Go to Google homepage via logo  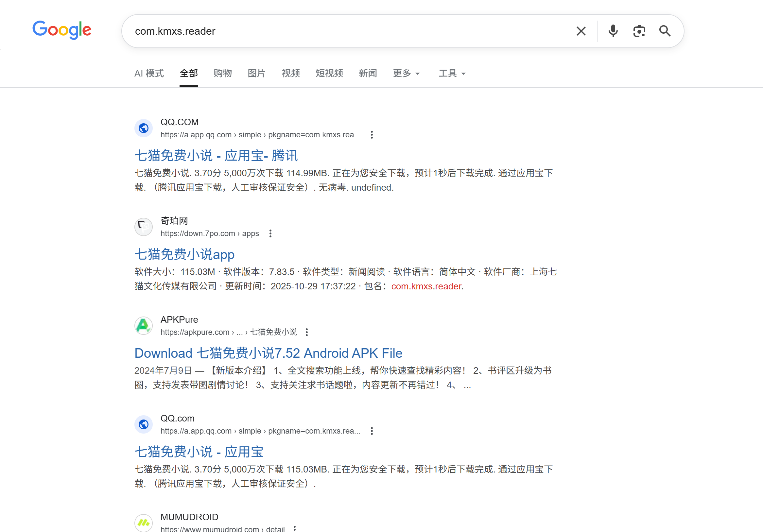[x=62, y=30]
